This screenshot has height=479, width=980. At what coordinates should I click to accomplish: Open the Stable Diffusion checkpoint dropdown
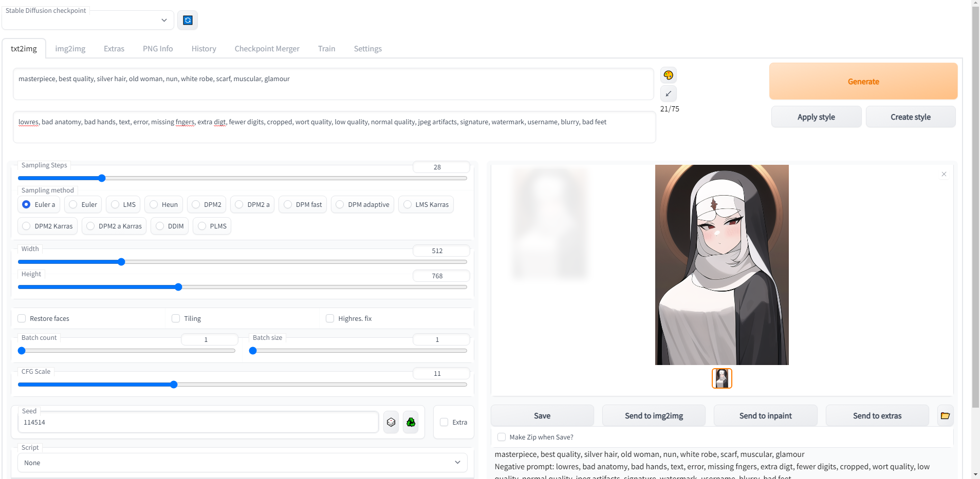[x=87, y=20]
